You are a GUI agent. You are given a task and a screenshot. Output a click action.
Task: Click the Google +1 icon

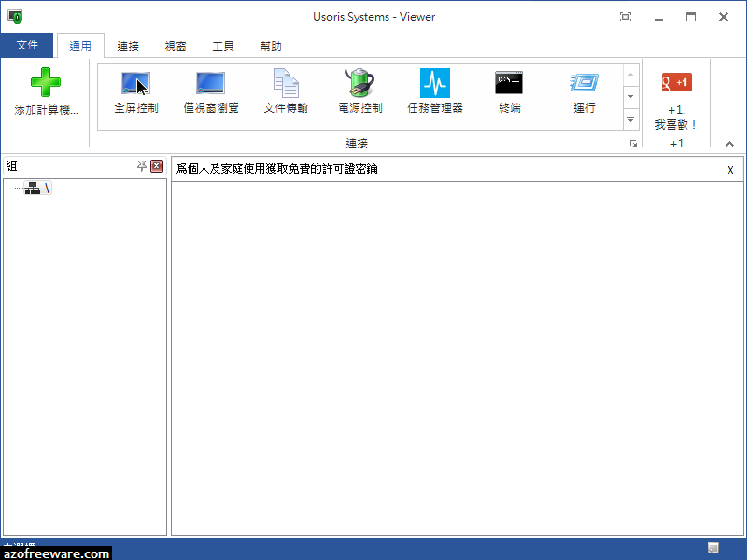pos(676,82)
